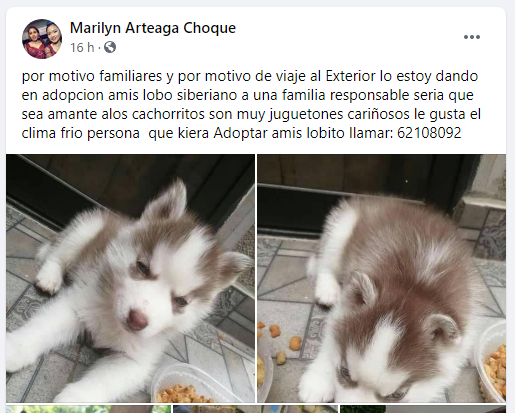Click the phone number 62108092
The width and height of the screenshot is (515, 413).
429,133
